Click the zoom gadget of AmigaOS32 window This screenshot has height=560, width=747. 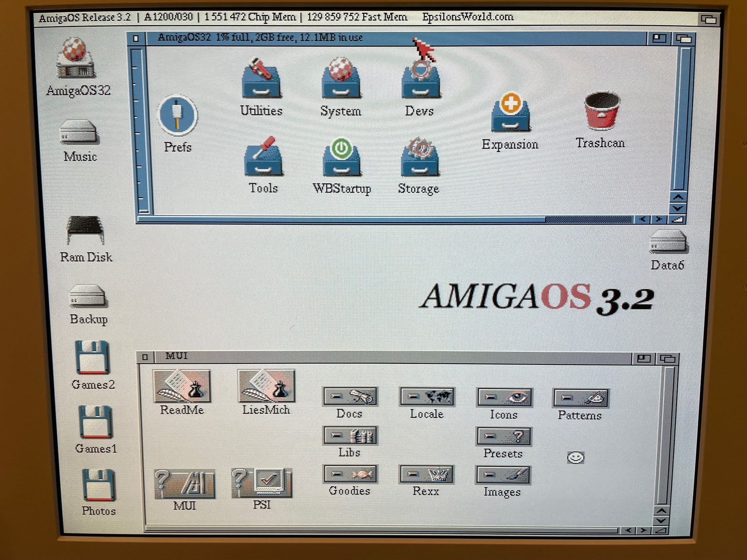659,38
